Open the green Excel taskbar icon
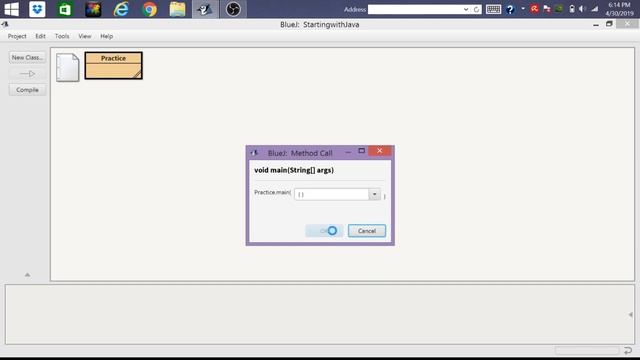 [x=65, y=9]
